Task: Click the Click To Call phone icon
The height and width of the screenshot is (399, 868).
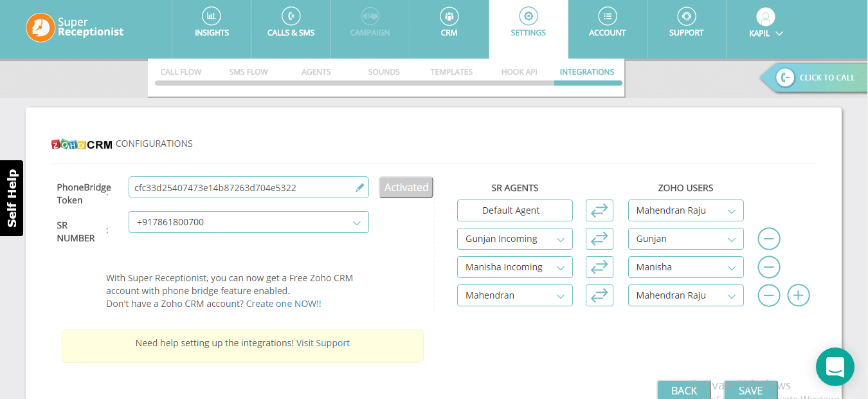Action: tap(785, 78)
